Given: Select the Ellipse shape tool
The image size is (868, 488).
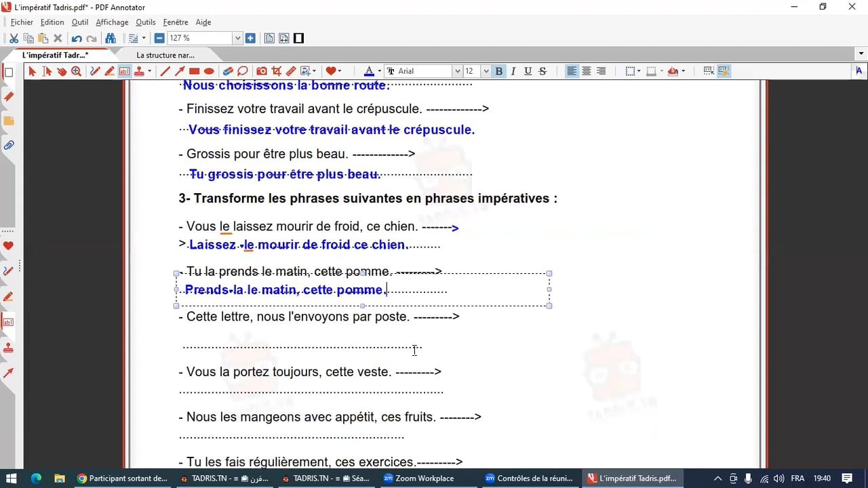Looking at the screenshot, I should coord(210,71).
